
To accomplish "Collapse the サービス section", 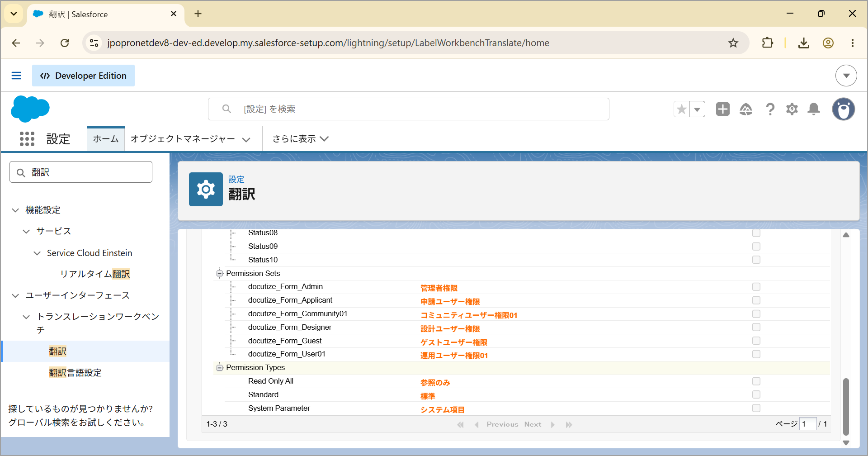I will coord(26,231).
